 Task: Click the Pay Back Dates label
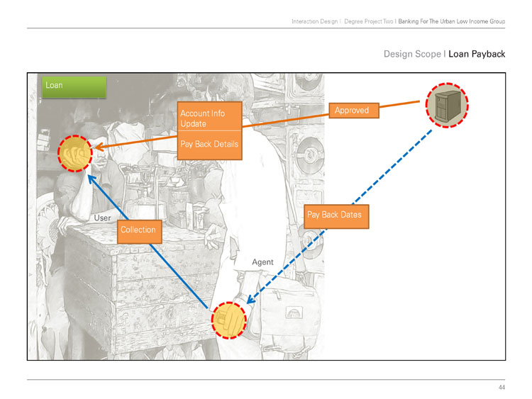[x=336, y=216]
